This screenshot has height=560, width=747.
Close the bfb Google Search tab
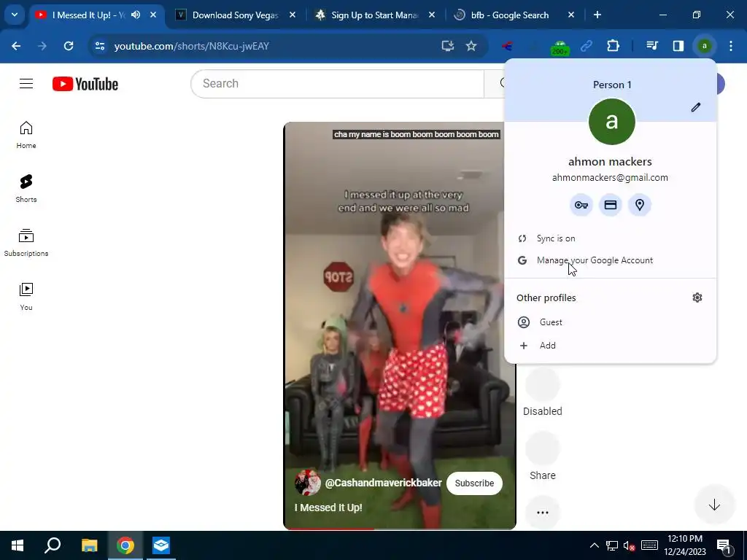point(571,15)
